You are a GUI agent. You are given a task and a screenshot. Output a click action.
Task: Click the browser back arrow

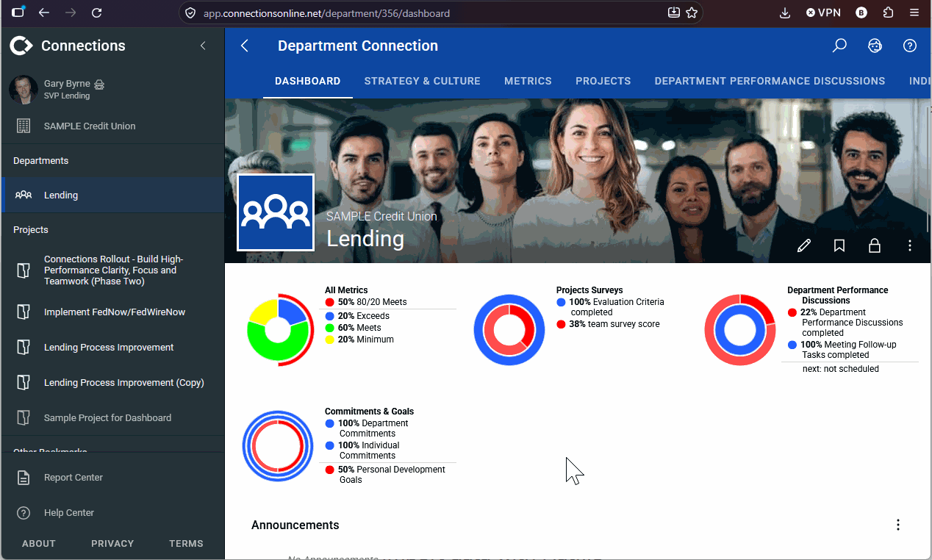coord(44,12)
